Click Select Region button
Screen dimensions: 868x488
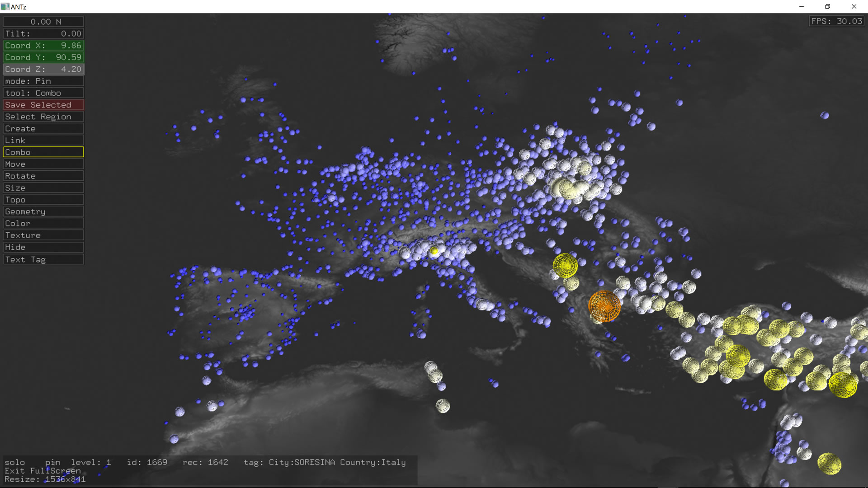(43, 117)
